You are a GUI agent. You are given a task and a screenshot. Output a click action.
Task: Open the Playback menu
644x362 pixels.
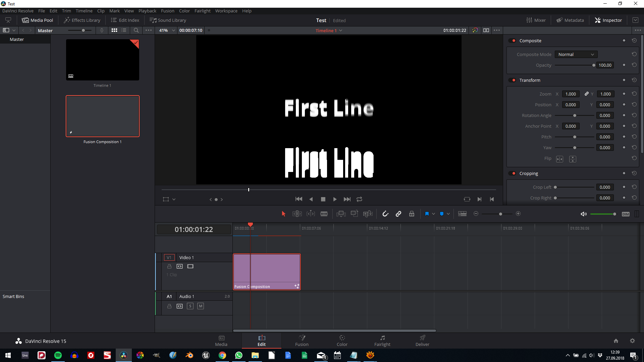point(147,11)
